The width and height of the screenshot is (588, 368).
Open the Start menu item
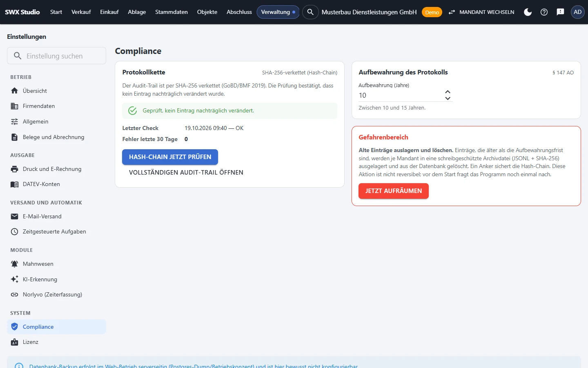(x=56, y=12)
